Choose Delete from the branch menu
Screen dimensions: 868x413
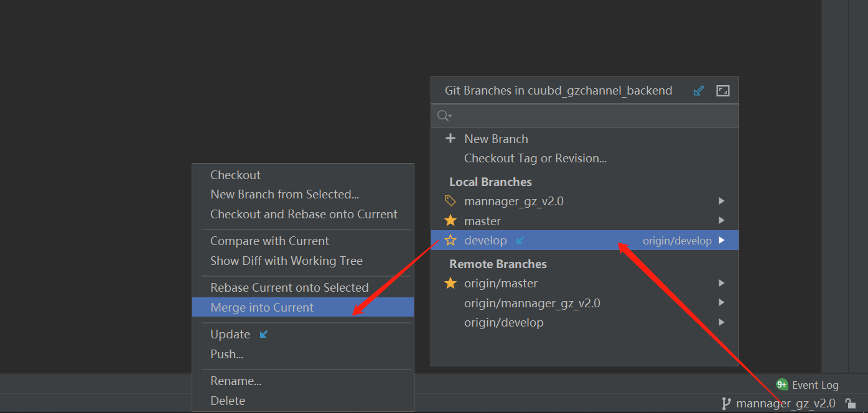(x=303, y=401)
